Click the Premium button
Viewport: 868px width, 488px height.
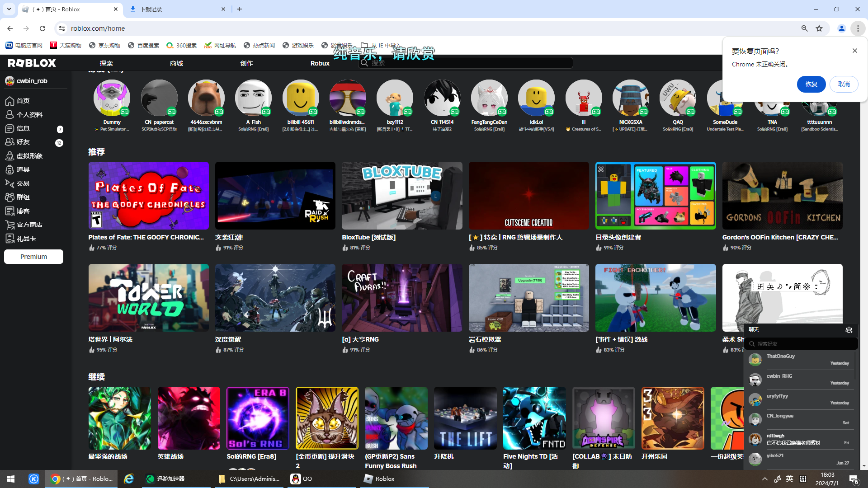click(x=33, y=257)
